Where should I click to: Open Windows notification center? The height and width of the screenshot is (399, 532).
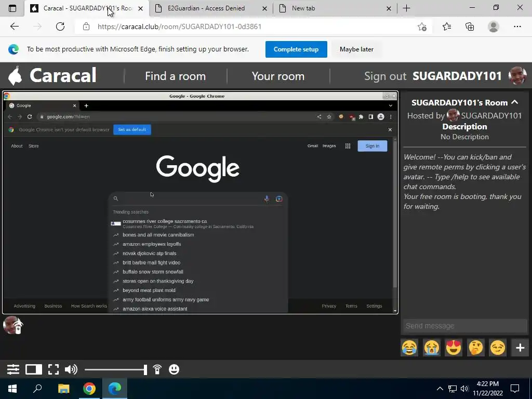pos(515,389)
